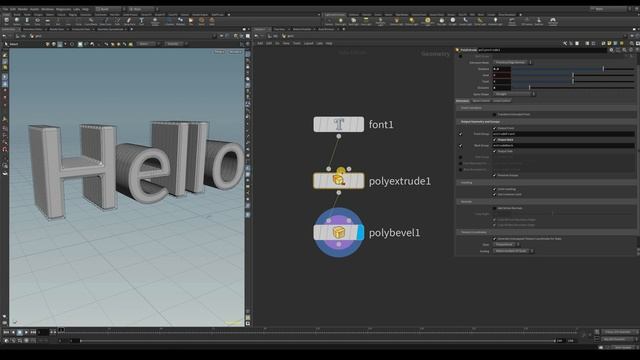
Task: Adjust the Inset slider
Action: click(573, 75)
